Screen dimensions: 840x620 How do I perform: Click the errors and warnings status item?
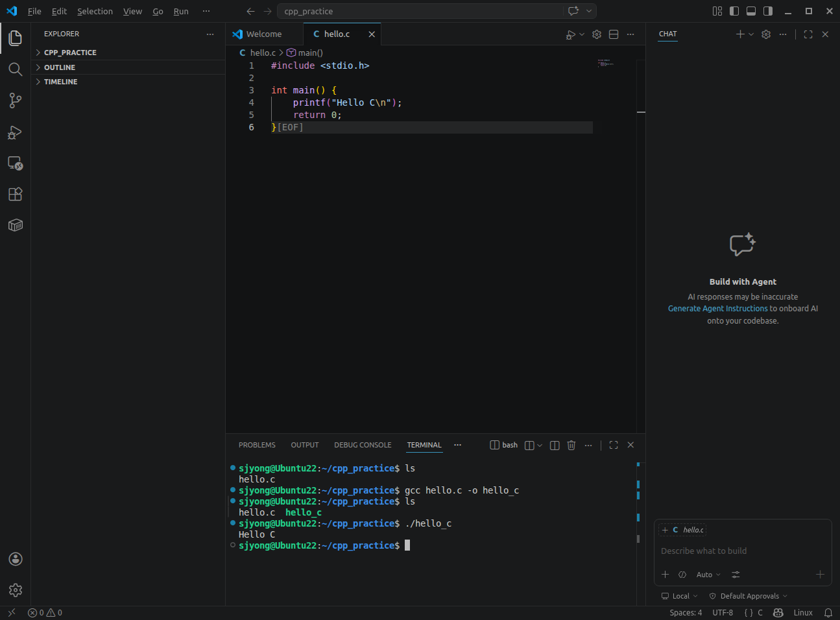coord(45,613)
